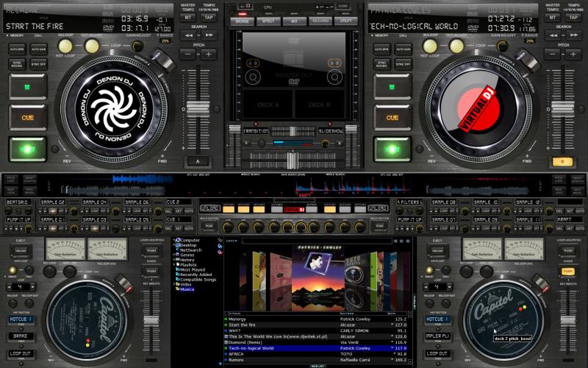The height and width of the screenshot is (368, 588).
Task: Select the Musica folder in browser
Action: (x=187, y=289)
